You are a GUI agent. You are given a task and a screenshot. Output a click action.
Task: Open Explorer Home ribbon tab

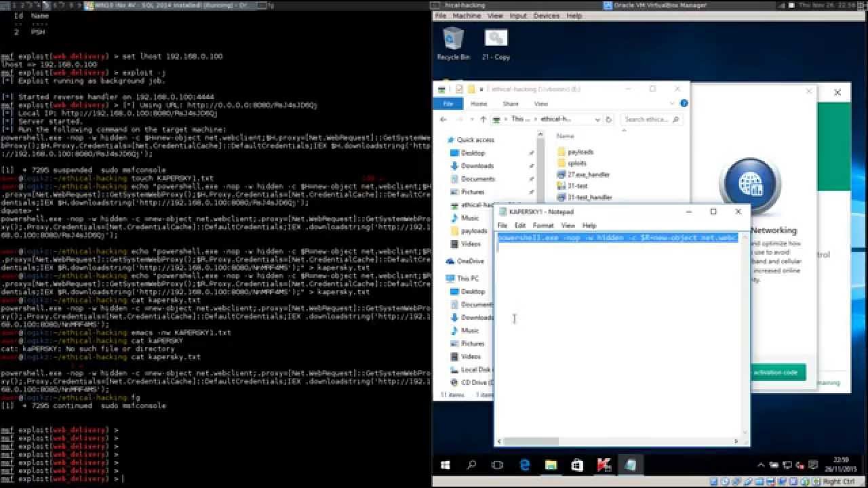point(479,104)
